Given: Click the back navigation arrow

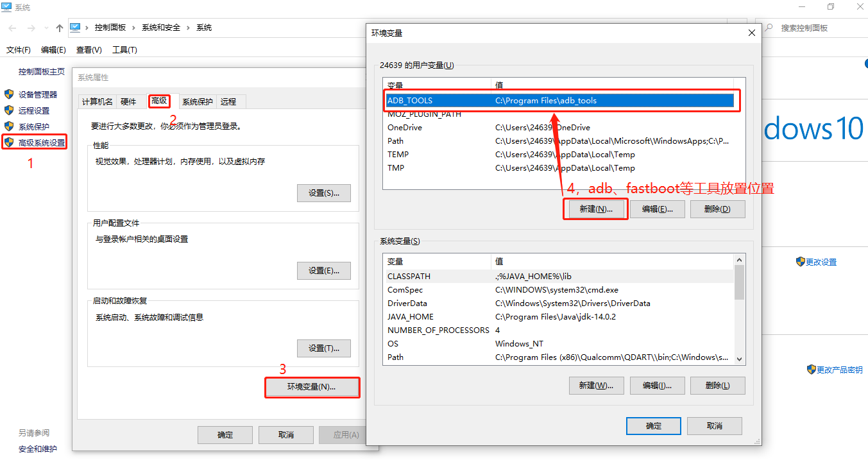Looking at the screenshot, I should [12, 28].
